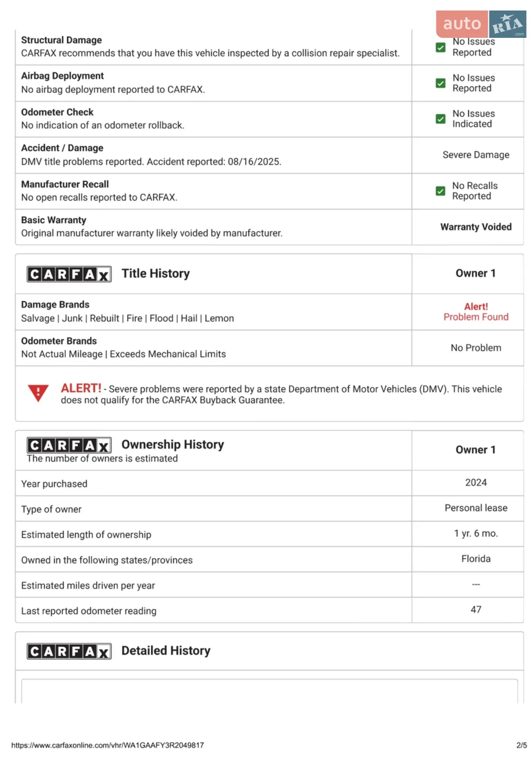Click the Structural Damage green checkmark
Viewport: 532px width, 757px height.
[x=441, y=47]
